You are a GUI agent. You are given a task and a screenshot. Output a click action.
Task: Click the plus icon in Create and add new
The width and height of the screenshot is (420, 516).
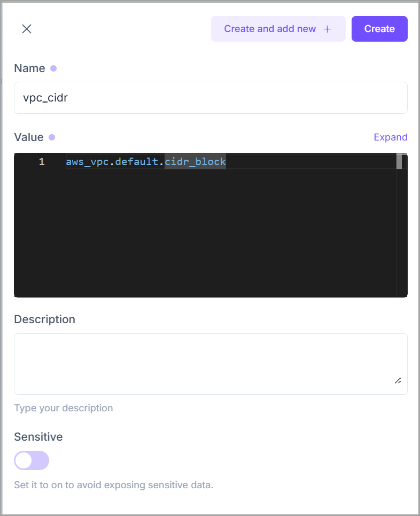pyautogui.click(x=328, y=29)
